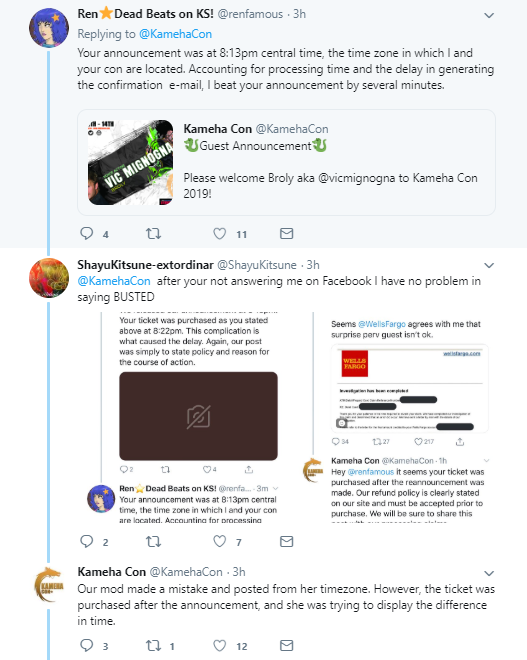Viewport: 527px width, 660px height.
Task: Like ShayuKitsune's tweet with 7 likes
Action: point(219,541)
